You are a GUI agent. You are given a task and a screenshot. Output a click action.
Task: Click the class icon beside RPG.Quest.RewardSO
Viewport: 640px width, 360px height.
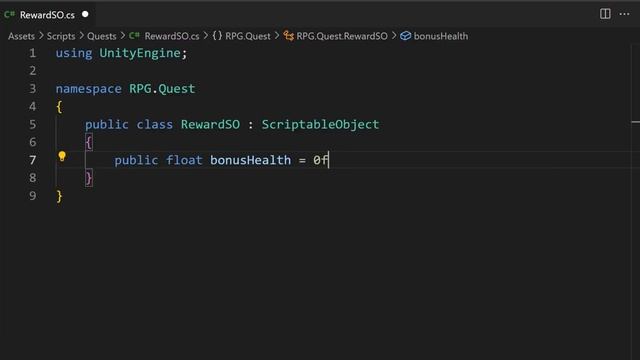pyautogui.click(x=289, y=36)
